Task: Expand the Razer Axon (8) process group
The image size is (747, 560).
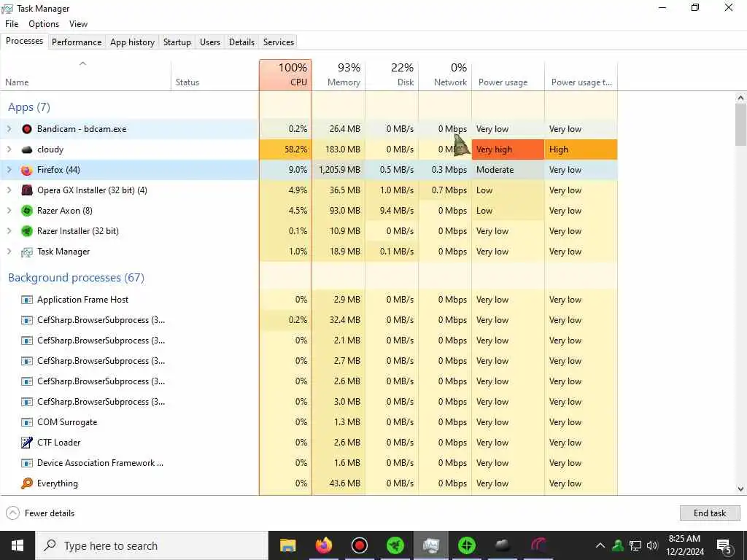Action: 9,211
